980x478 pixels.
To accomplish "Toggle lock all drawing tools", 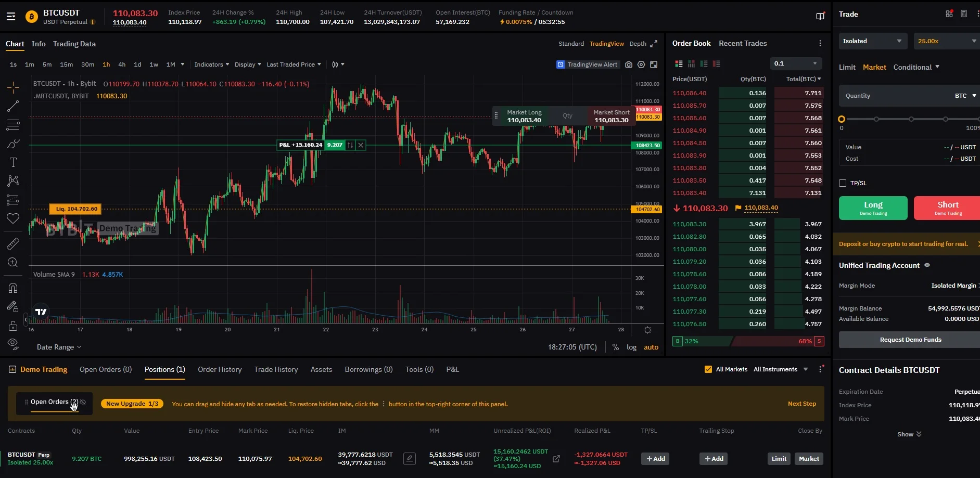I will 13,326.
